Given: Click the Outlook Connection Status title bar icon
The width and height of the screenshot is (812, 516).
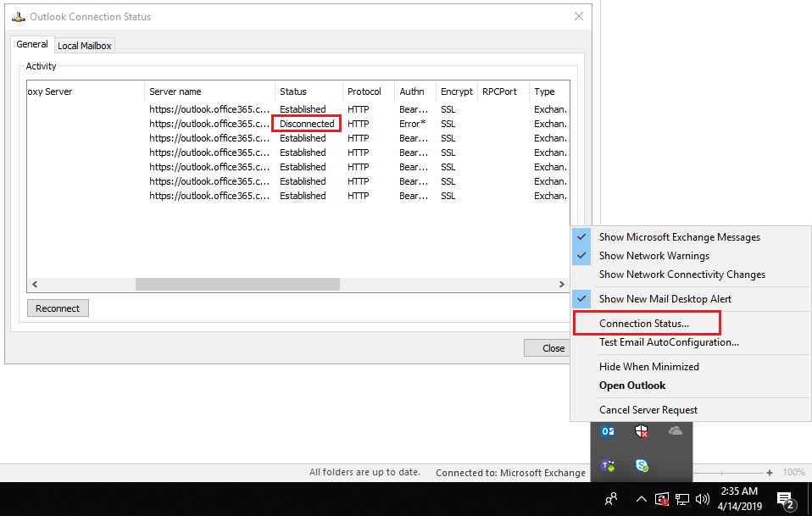Looking at the screenshot, I should 19,17.
